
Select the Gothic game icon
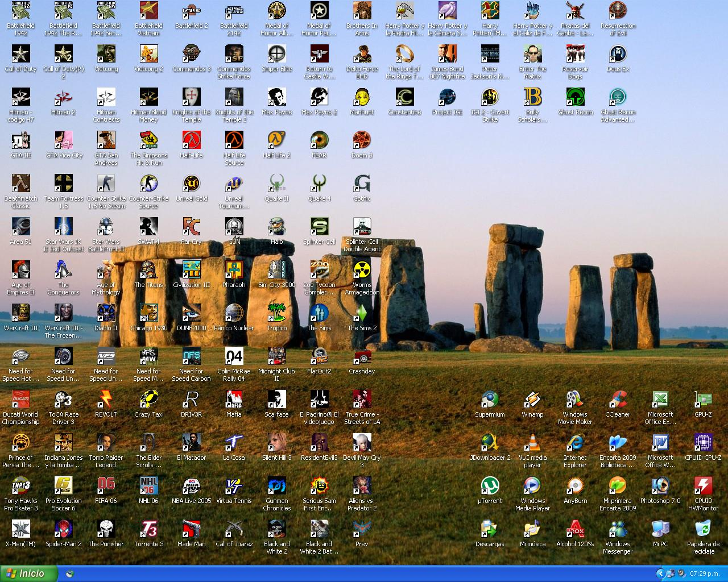click(362, 189)
